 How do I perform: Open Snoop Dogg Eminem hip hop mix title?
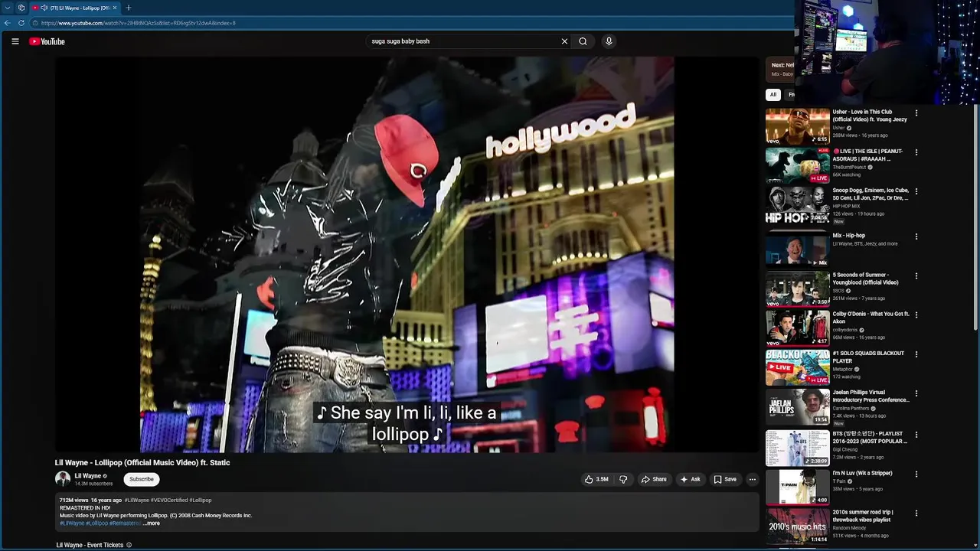pos(871,194)
